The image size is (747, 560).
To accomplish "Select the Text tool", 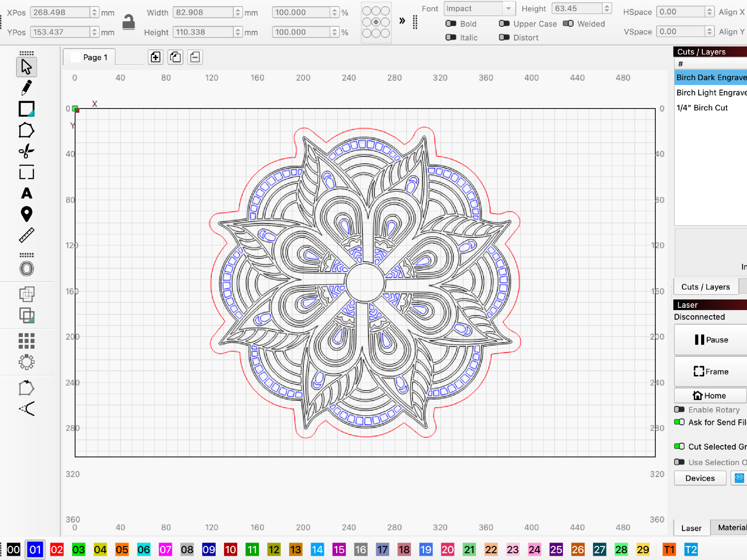I will (x=26, y=193).
